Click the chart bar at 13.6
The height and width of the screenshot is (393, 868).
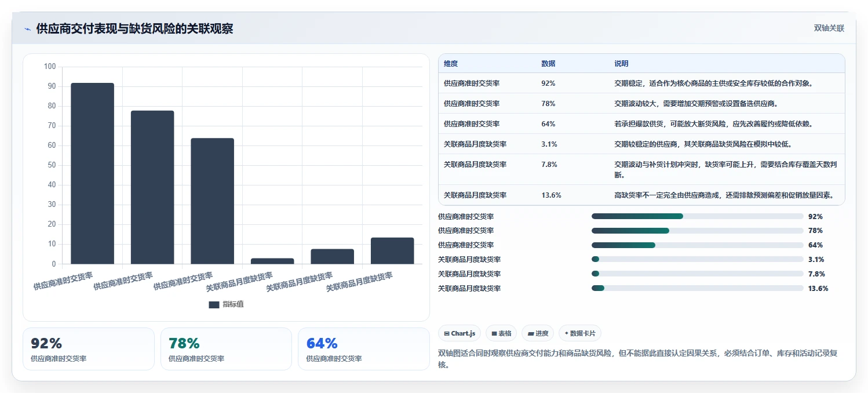[392, 250]
